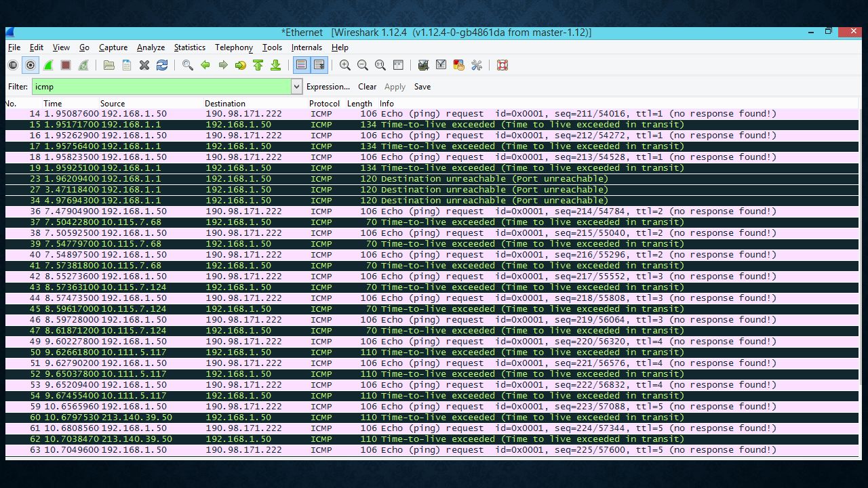
Task: Open the Capture menu
Action: (113, 47)
